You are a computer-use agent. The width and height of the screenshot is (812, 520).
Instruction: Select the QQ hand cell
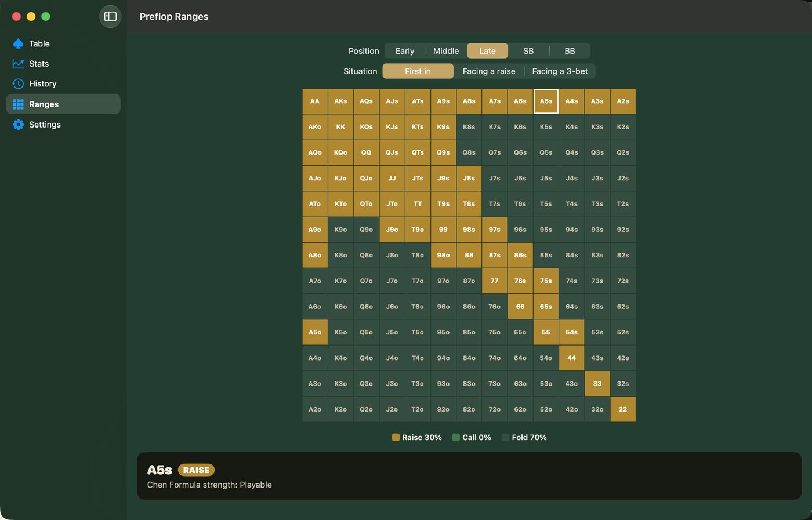point(366,152)
